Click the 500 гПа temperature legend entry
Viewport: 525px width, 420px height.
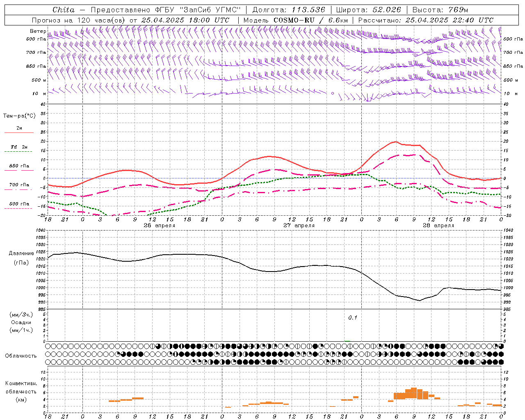coord(19,205)
